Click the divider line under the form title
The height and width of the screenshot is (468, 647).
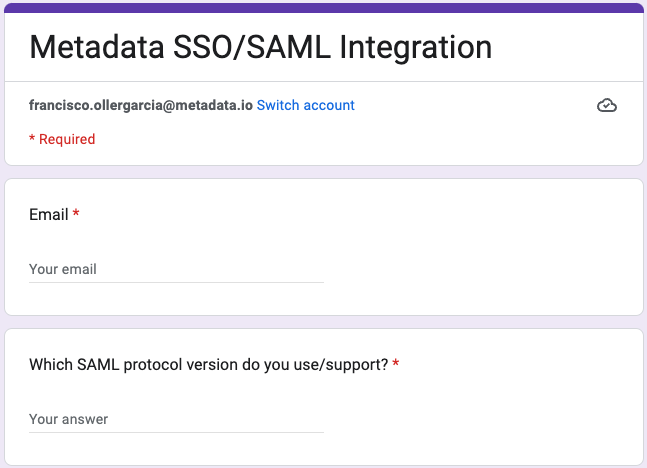coord(323,81)
